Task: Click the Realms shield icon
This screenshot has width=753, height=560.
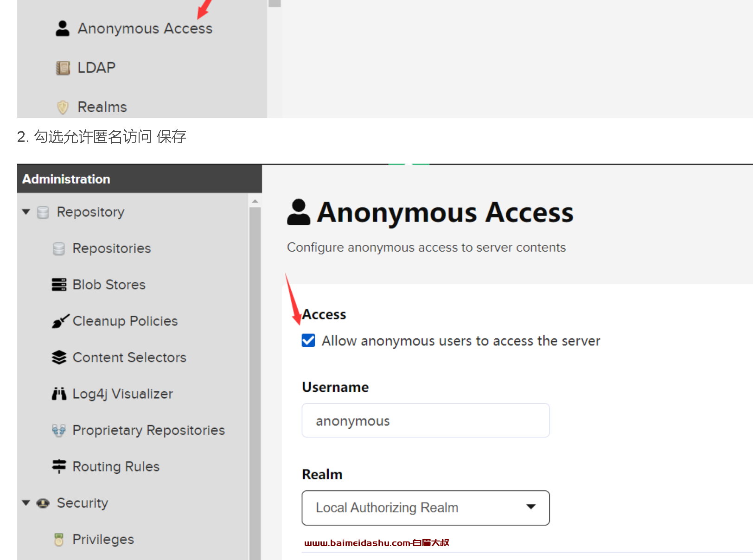Action: point(63,107)
